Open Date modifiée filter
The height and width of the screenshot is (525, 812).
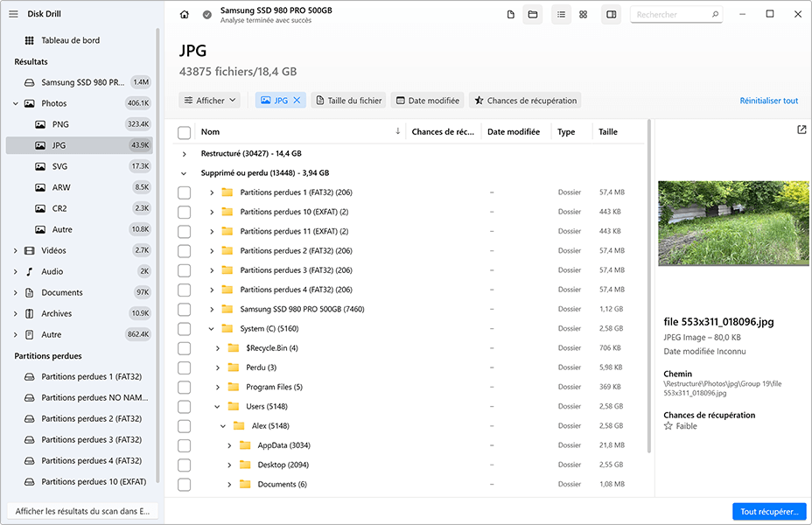[x=428, y=101]
